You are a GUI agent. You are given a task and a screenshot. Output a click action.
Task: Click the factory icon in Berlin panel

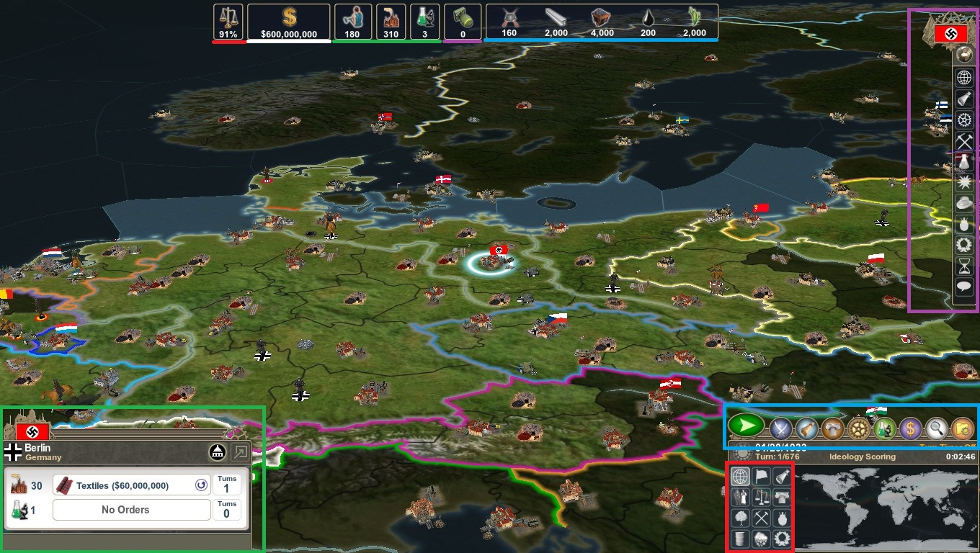18,485
